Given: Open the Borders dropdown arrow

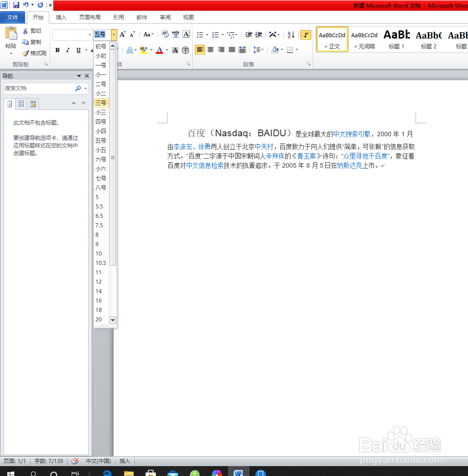Looking at the screenshot, I should (x=296, y=49).
